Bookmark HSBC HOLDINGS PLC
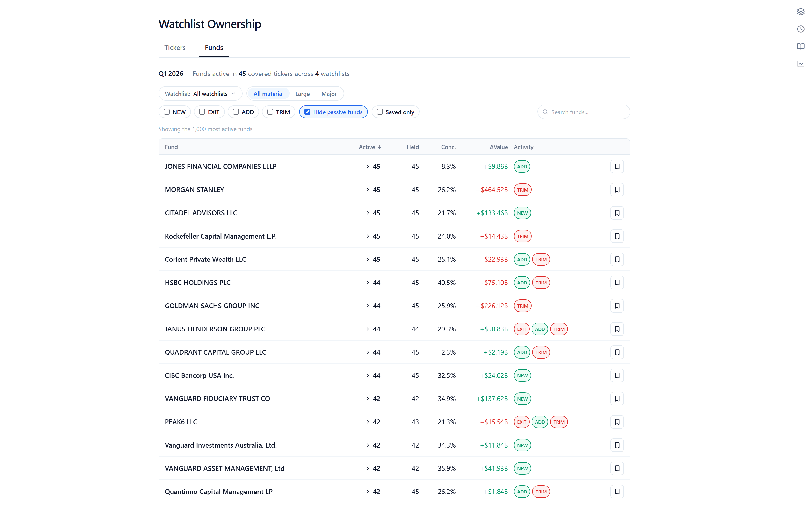Viewport: 812px width, 508px height. click(x=617, y=282)
